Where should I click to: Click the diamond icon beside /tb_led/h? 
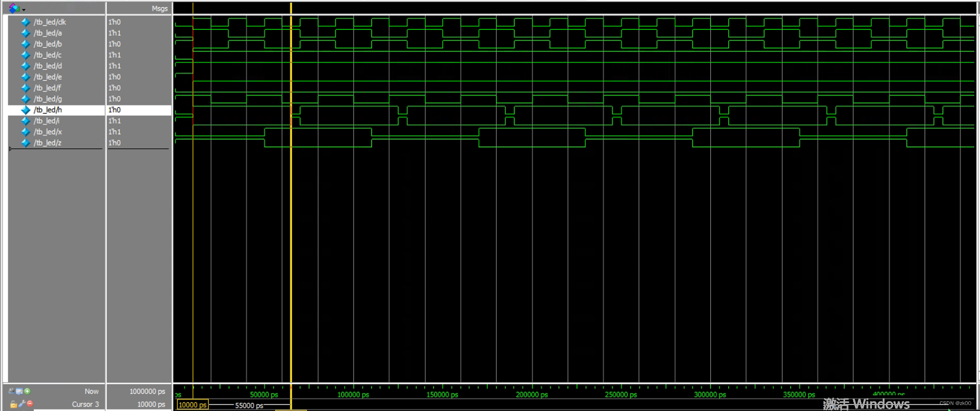point(26,110)
